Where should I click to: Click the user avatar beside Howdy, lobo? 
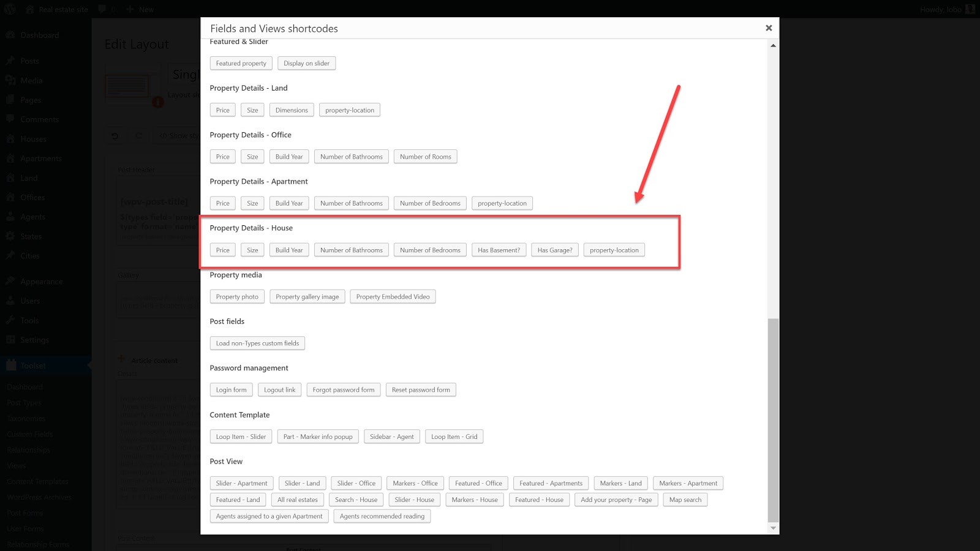(x=970, y=9)
